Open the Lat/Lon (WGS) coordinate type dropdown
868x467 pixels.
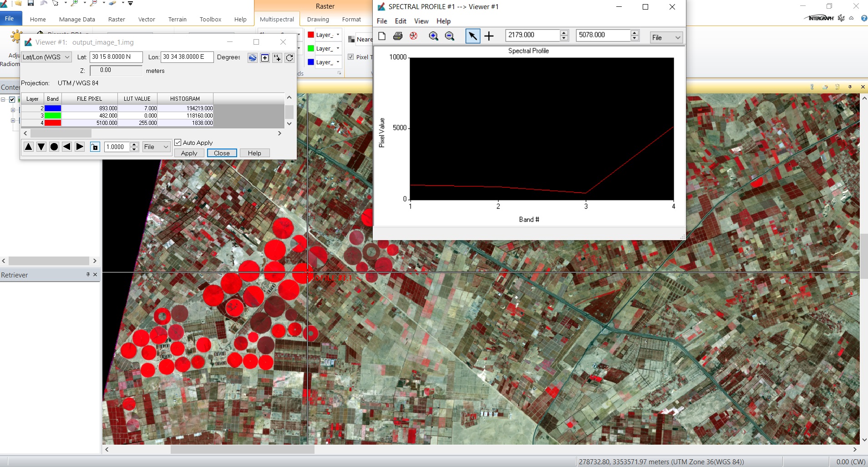point(46,57)
